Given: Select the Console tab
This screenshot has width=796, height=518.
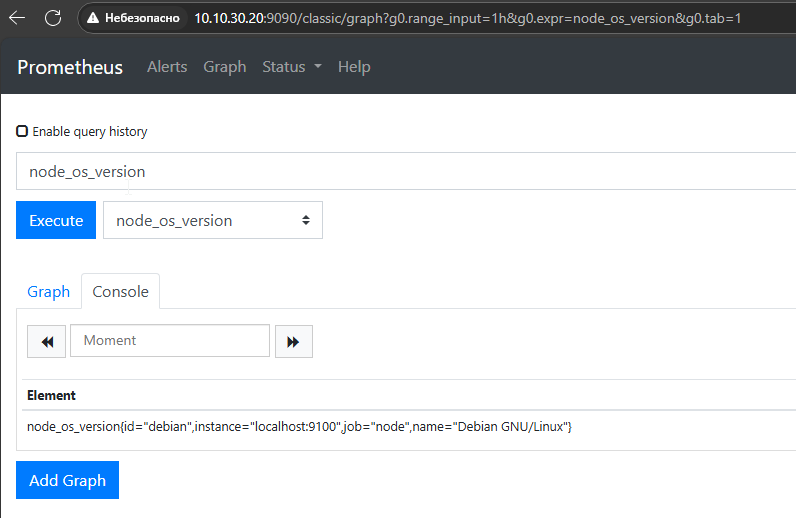Looking at the screenshot, I should 120,292.
